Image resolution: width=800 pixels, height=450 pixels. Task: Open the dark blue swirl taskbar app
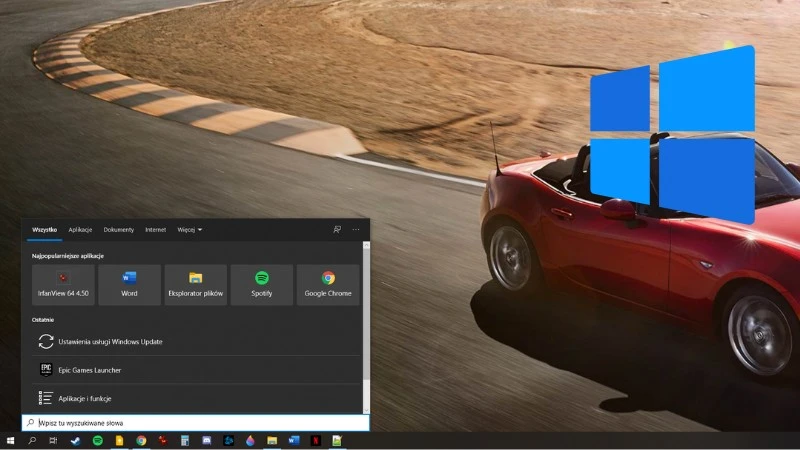tap(229, 440)
